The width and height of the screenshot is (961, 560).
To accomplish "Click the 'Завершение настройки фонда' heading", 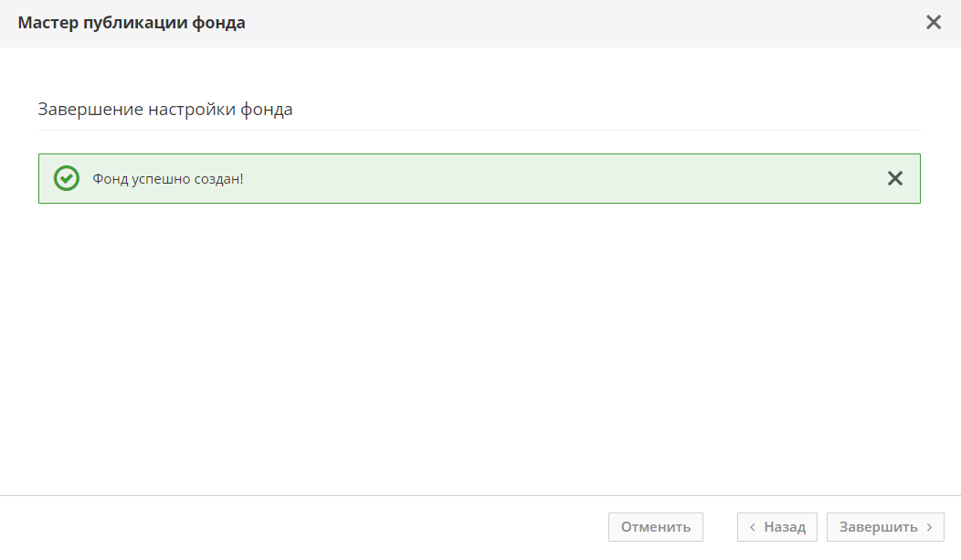I will click(165, 110).
